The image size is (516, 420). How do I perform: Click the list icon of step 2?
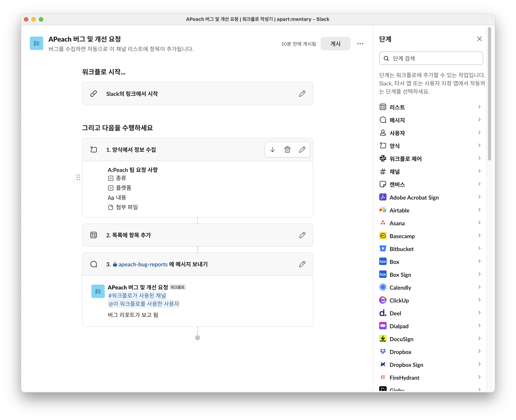pyautogui.click(x=94, y=235)
